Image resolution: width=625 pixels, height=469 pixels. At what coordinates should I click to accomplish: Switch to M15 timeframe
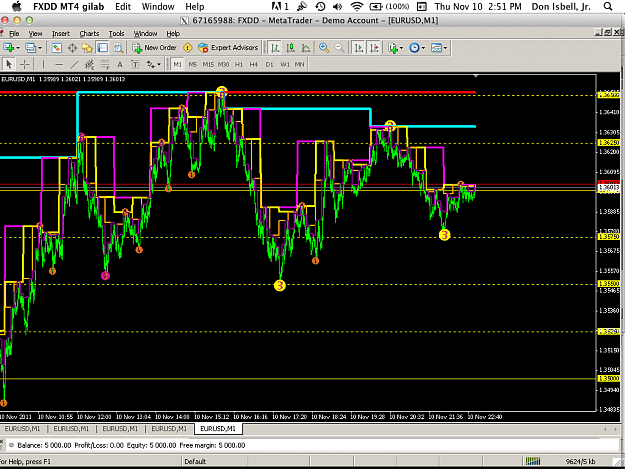(x=208, y=64)
